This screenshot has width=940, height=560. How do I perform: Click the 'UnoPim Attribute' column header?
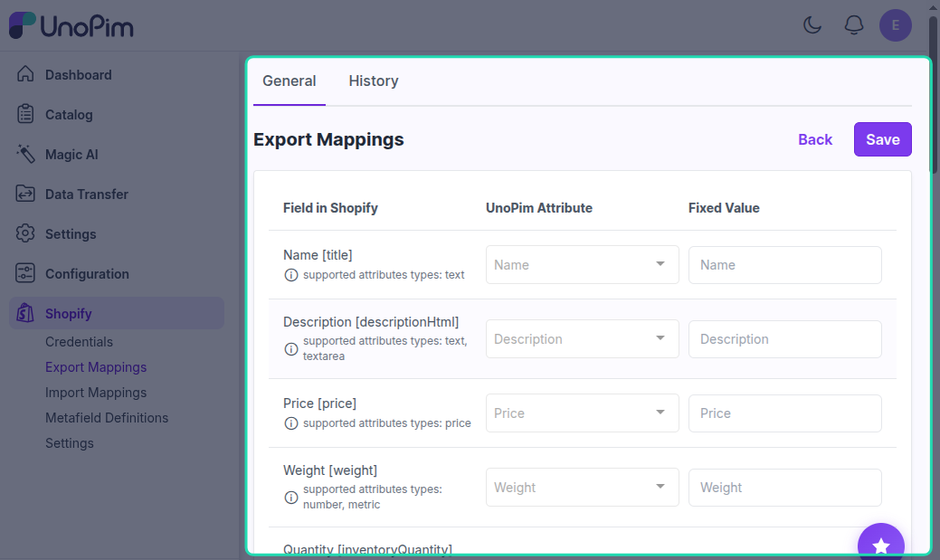(x=539, y=208)
